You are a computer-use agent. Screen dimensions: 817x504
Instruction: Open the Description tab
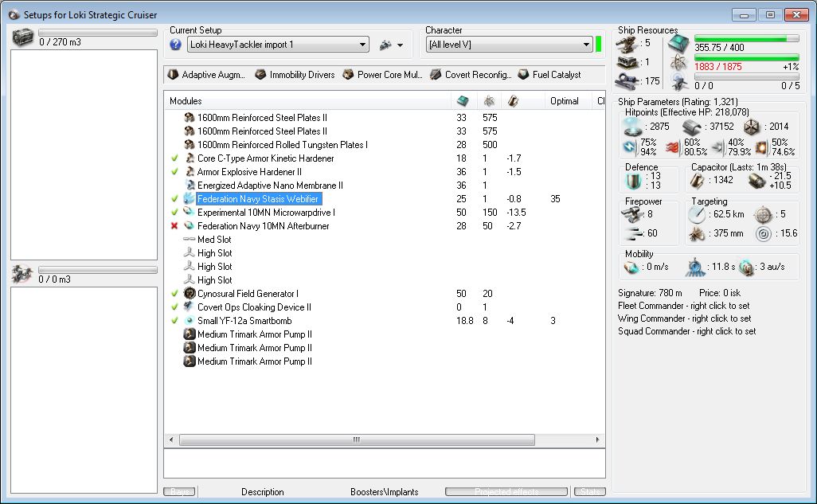[x=263, y=491]
